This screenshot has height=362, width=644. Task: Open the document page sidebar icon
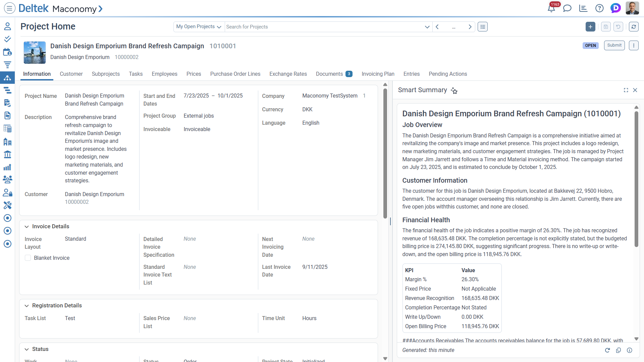[x=7, y=116]
